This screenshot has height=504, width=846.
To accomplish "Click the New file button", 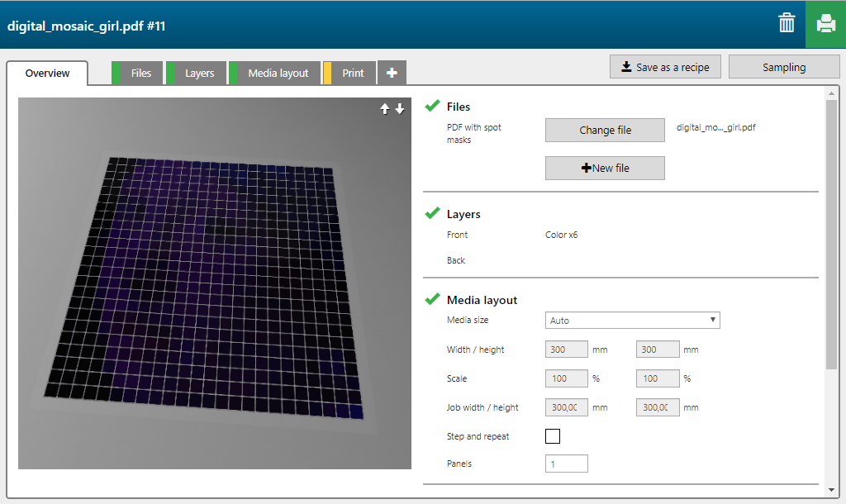I will 605,168.
